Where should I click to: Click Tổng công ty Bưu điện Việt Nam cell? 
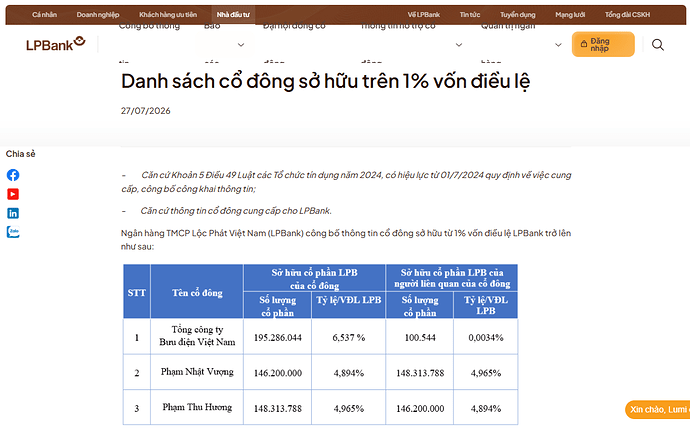pyautogui.click(x=197, y=336)
